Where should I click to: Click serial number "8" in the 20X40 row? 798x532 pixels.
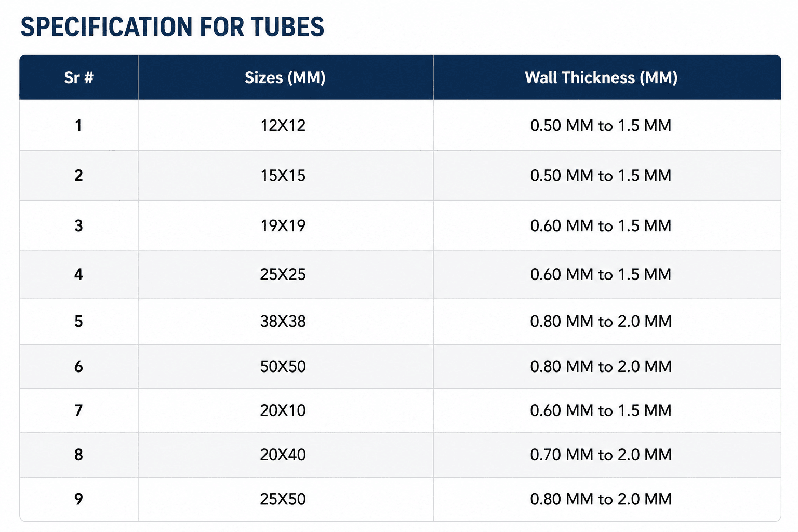point(78,455)
